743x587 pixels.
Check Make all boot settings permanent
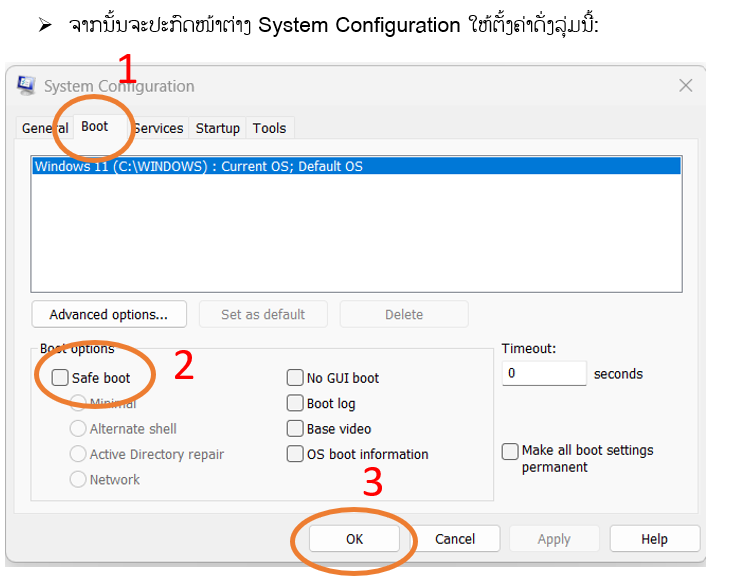tap(510, 451)
